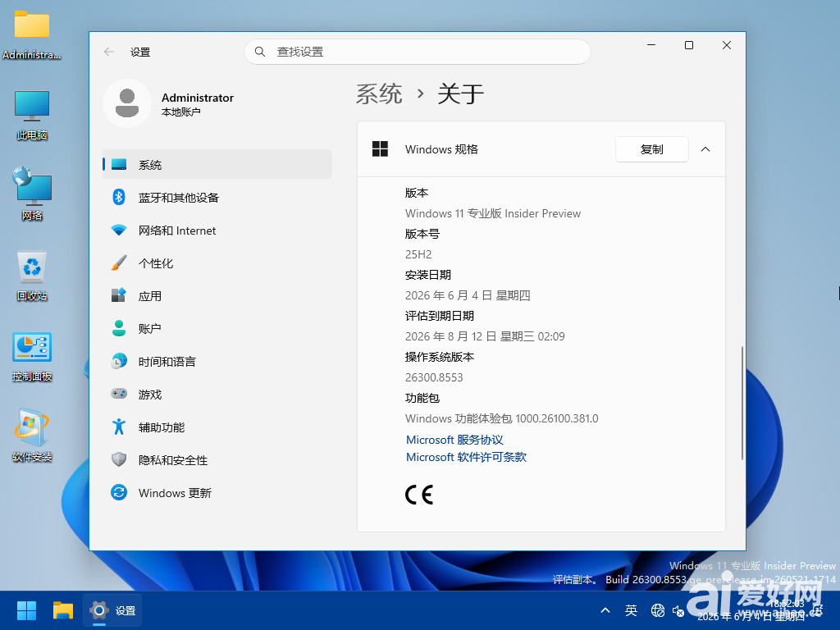Viewport: 840px width, 630px height.
Task: Click the apps icon beside 应用
Action: [x=119, y=295]
